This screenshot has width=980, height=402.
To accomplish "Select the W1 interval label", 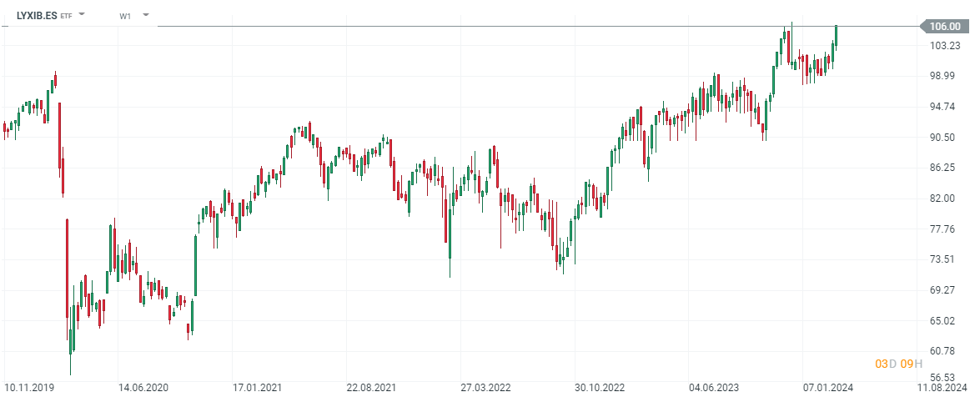I will tap(125, 16).
